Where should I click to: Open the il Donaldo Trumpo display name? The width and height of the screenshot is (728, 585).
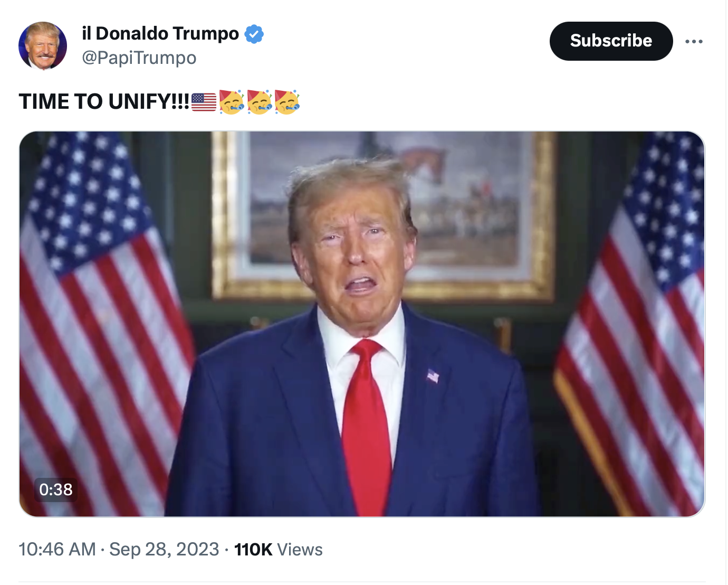coord(160,33)
